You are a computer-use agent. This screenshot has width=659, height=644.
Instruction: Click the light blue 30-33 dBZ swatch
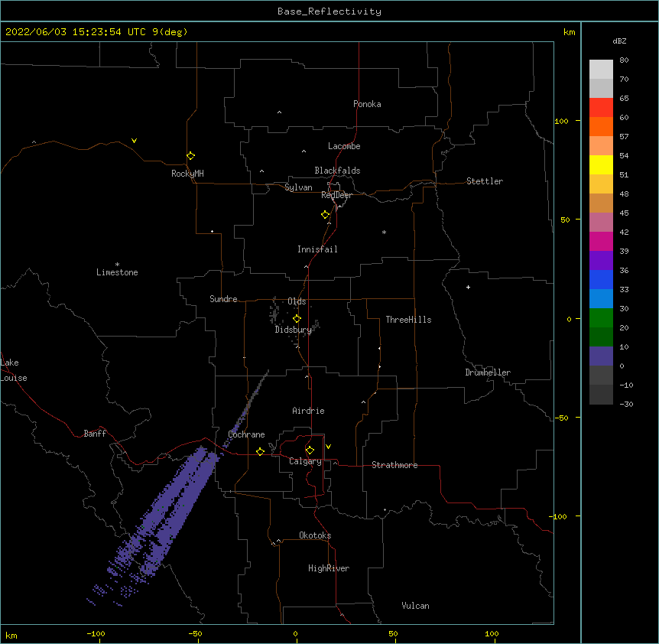click(601, 299)
